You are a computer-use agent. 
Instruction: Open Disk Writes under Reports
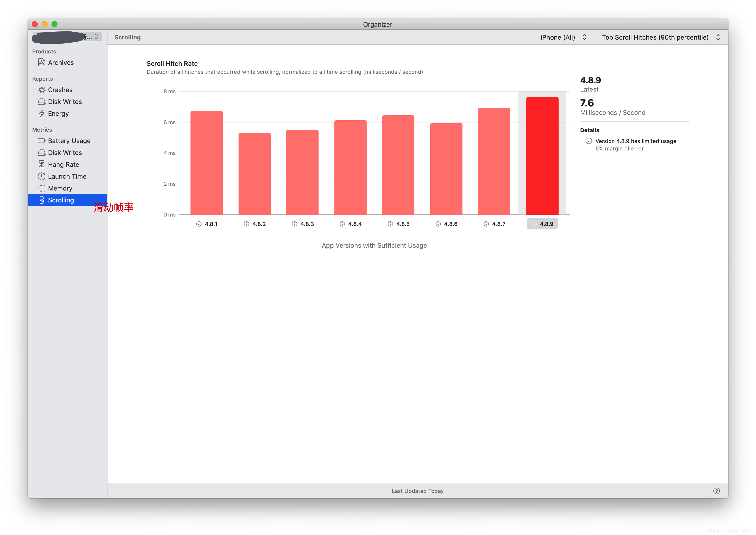click(65, 101)
